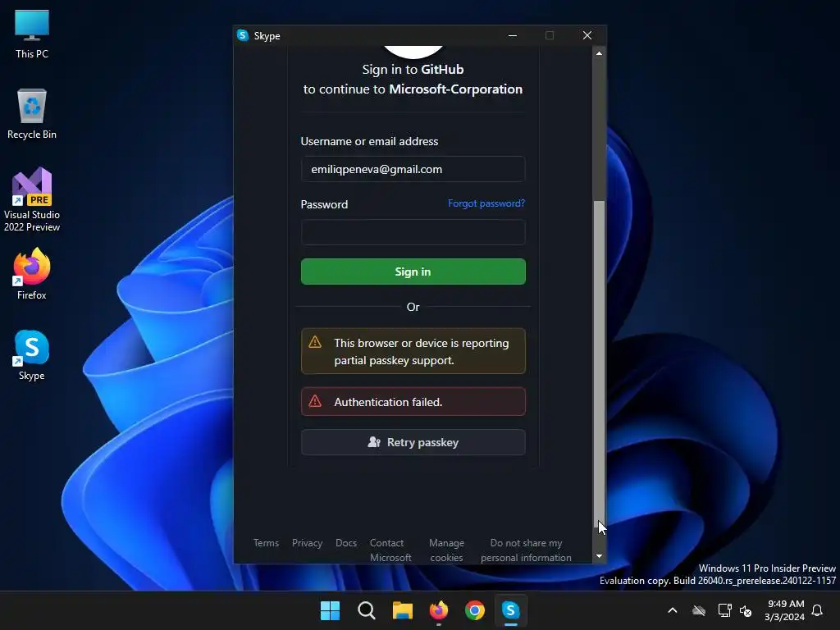Open File Explorer from taskbar
This screenshot has height=630, width=840.
402,610
